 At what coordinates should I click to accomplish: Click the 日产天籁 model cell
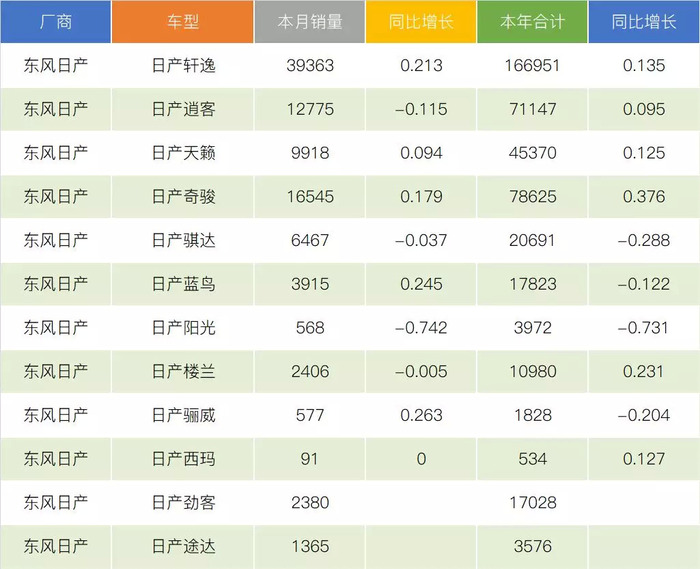tap(183, 153)
